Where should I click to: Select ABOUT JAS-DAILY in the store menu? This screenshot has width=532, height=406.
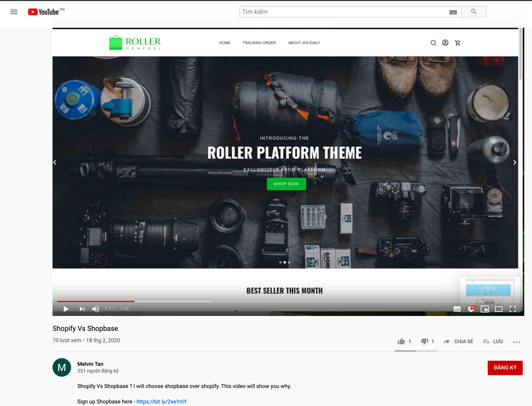point(304,43)
